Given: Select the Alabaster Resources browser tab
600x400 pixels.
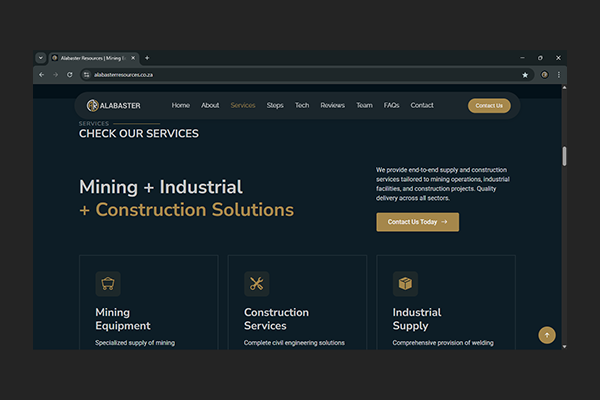Looking at the screenshot, I should [94, 58].
